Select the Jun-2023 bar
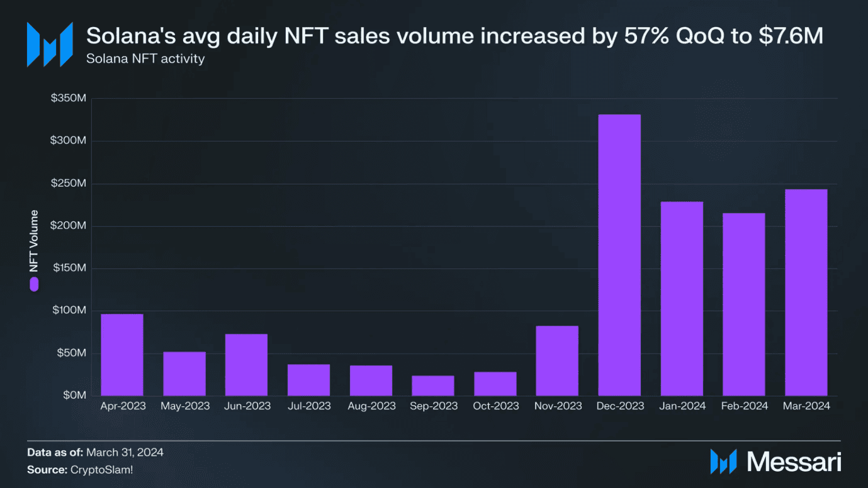Image resolution: width=868 pixels, height=488 pixels. coord(246,365)
